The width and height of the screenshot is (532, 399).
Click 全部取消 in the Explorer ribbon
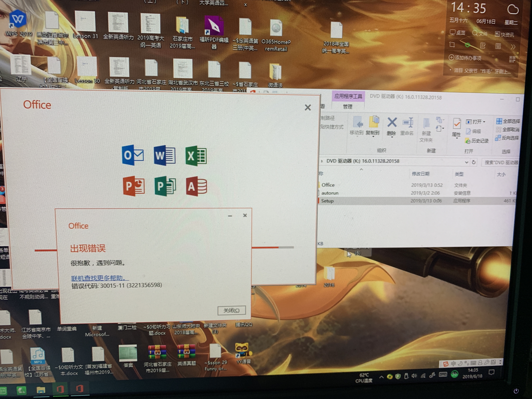click(508, 130)
